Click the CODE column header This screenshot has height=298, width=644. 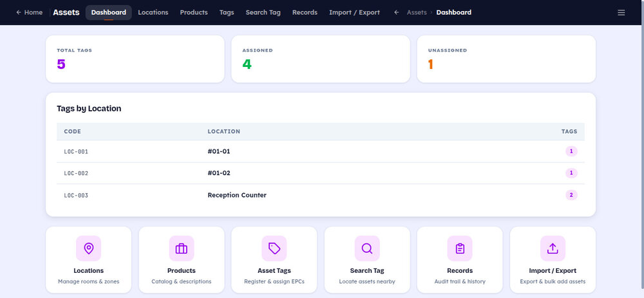click(73, 132)
